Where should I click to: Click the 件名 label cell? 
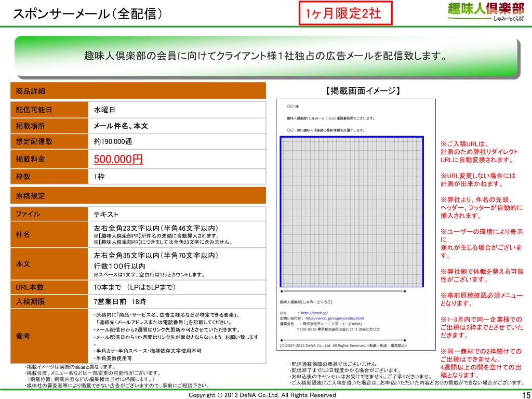coord(49,234)
